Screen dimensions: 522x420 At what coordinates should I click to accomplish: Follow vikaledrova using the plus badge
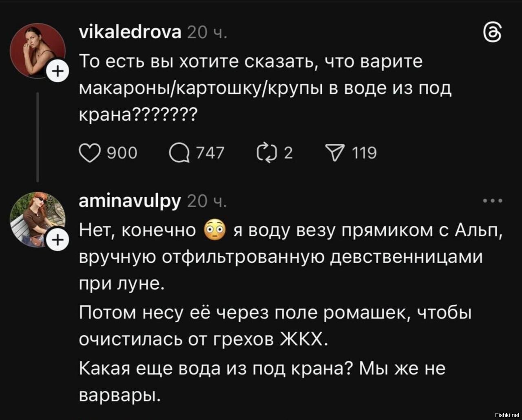click(x=58, y=70)
